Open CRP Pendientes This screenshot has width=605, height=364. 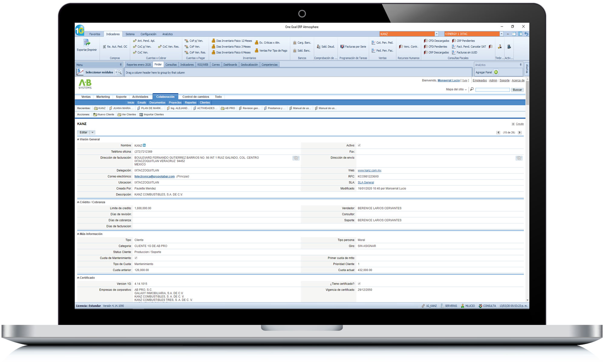coord(463,41)
